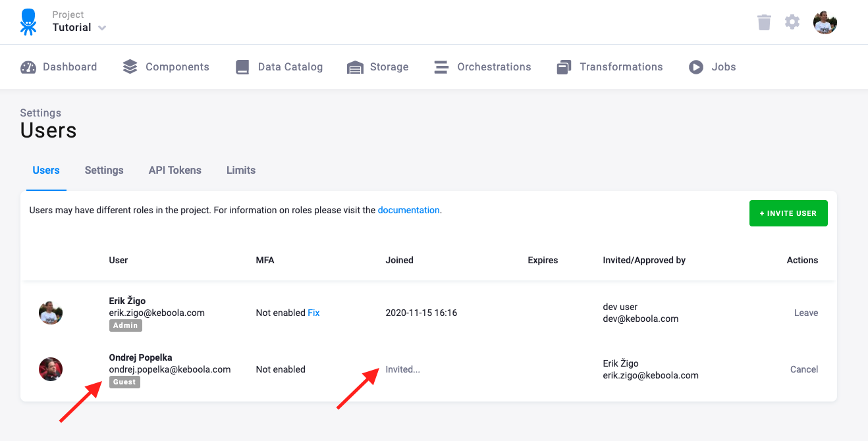The image size is (868, 441).
Task: Click the joined date 2020-11-15 16:16
Action: (x=421, y=313)
